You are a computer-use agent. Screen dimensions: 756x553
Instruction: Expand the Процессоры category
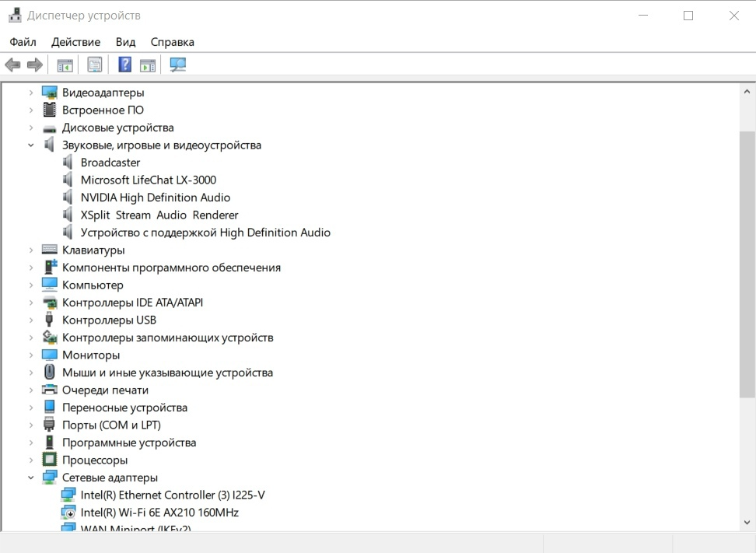tap(31, 460)
